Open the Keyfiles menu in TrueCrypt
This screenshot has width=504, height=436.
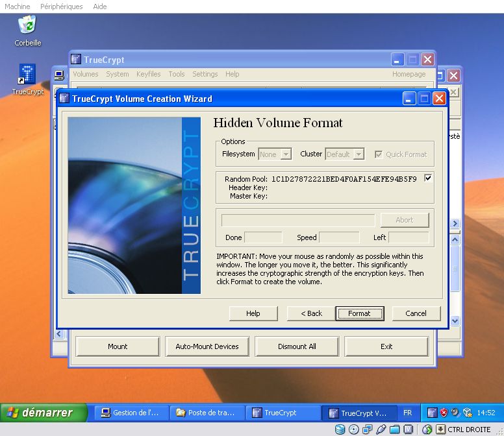[x=149, y=74]
